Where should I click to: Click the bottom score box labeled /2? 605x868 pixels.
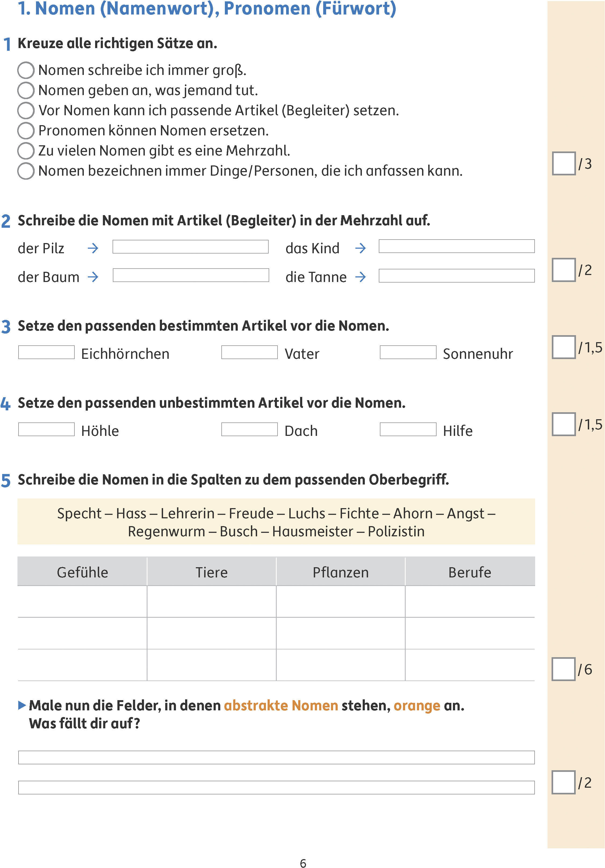pyautogui.click(x=563, y=782)
